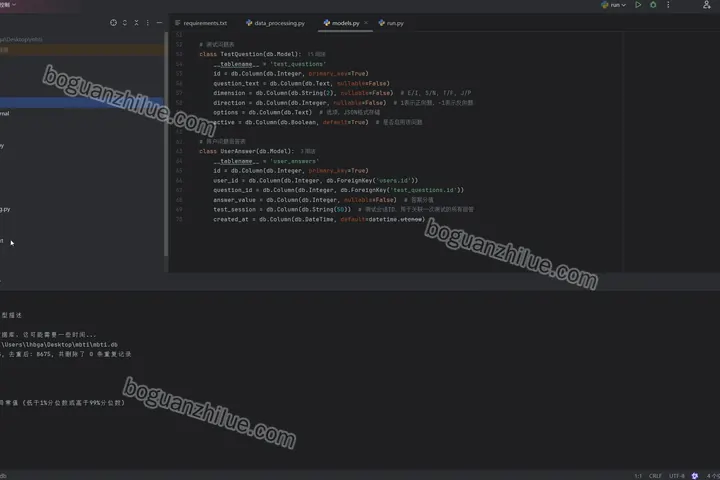Open the run configuration dropdown
This screenshot has height=480, width=720.
click(613, 5)
